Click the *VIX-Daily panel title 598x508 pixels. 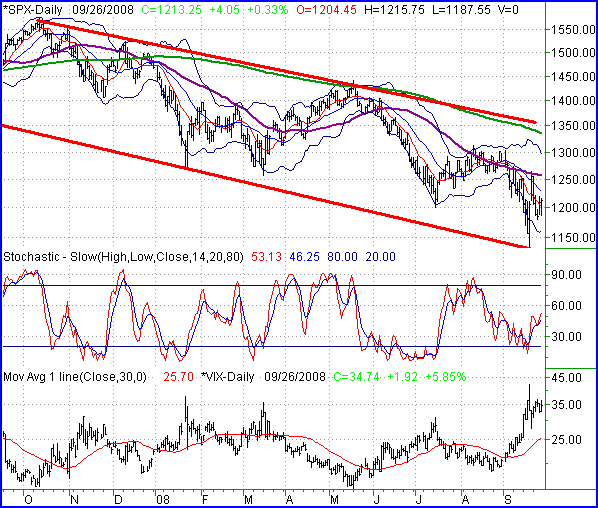228,377
